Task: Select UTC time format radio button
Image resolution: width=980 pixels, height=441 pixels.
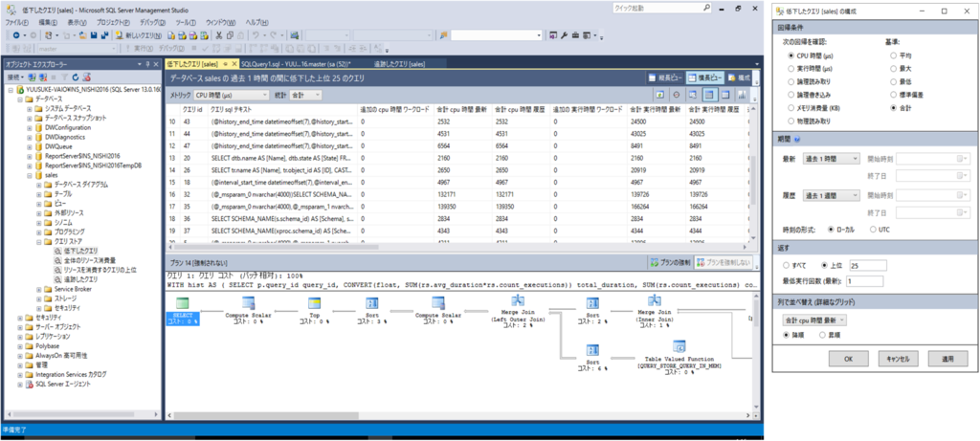Action: [x=874, y=230]
